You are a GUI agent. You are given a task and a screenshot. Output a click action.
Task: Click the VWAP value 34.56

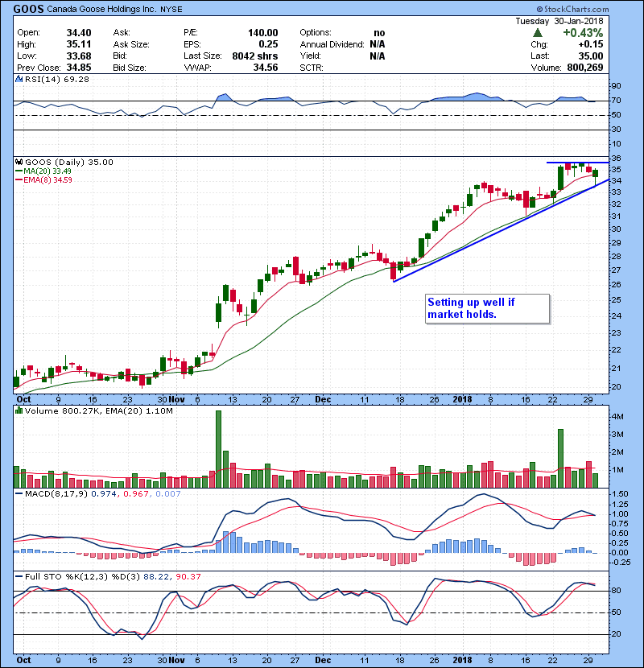(266, 68)
